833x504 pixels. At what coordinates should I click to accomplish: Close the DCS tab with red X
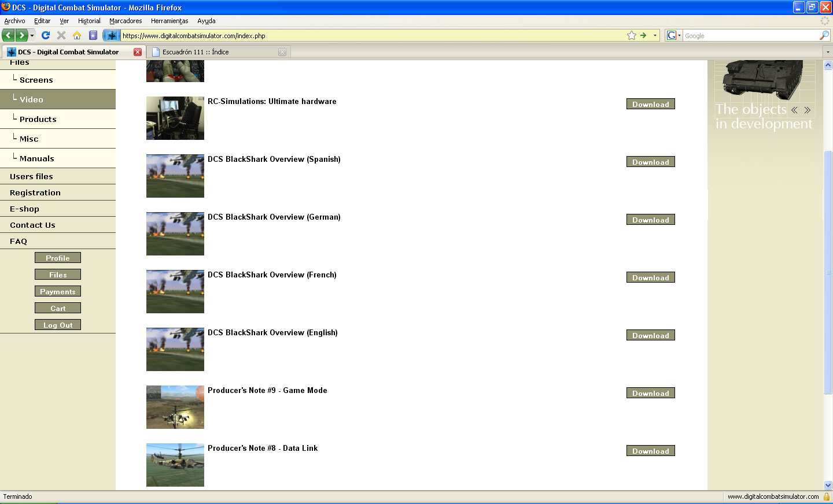tap(138, 52)
